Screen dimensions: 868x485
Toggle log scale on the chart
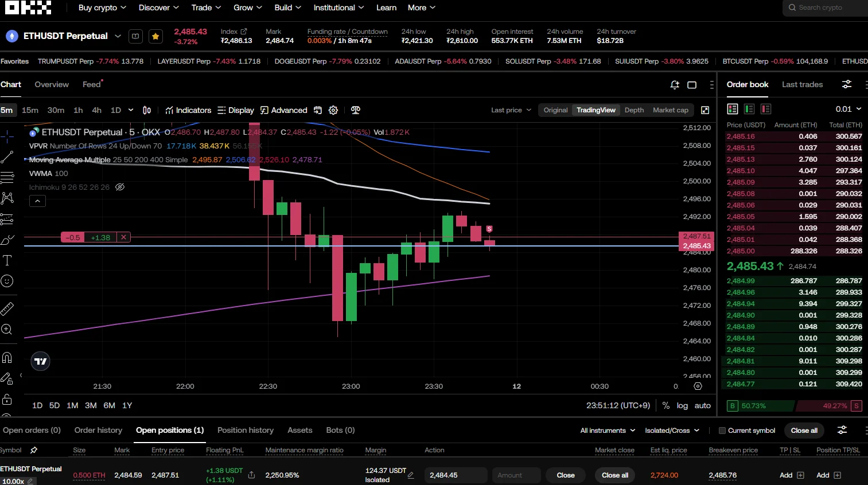click(682, 405)
